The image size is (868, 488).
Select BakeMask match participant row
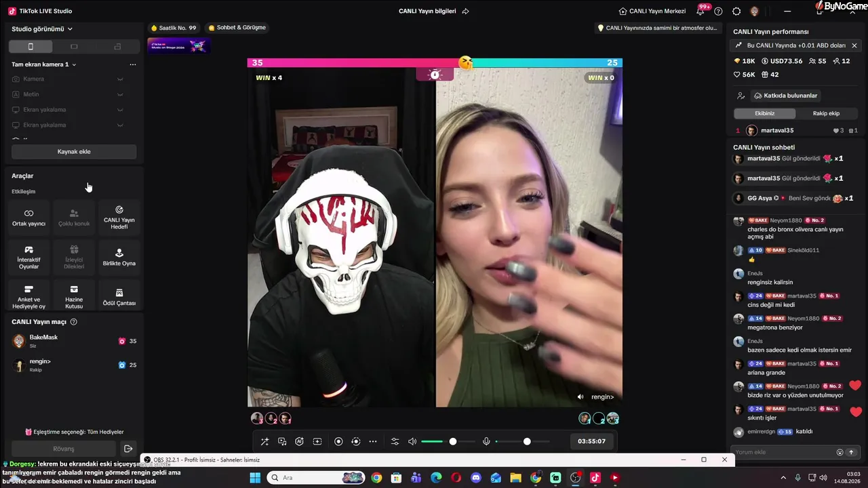tap(74, 341)
